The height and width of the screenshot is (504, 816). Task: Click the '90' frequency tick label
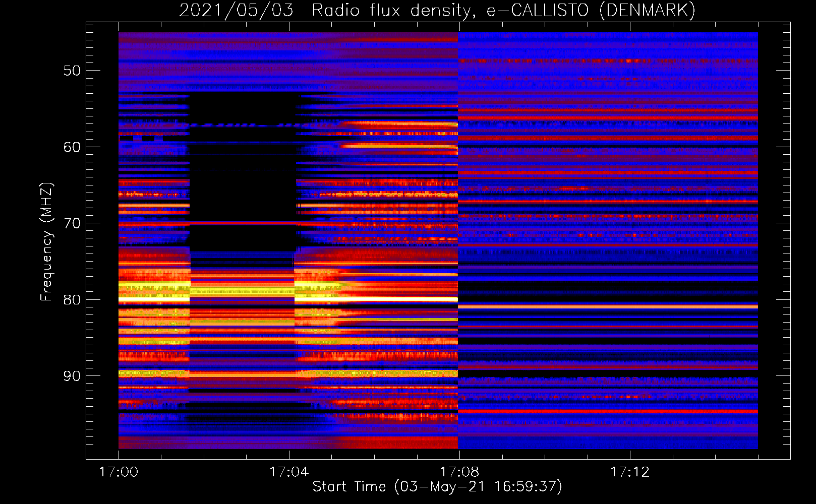(x=72, y=376)
